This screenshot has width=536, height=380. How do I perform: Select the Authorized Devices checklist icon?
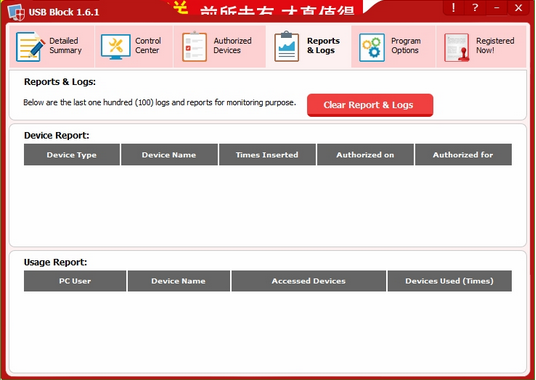[x=194, y=47]
